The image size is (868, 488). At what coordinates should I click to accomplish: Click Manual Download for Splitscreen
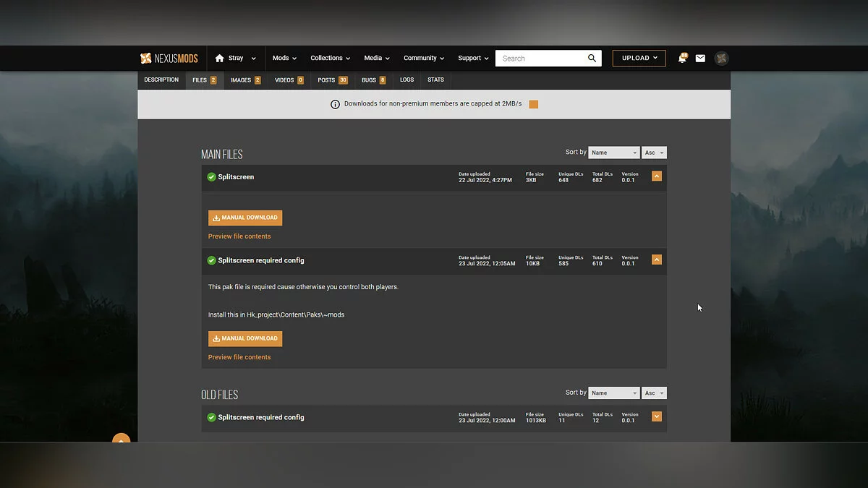pos(245,218)
